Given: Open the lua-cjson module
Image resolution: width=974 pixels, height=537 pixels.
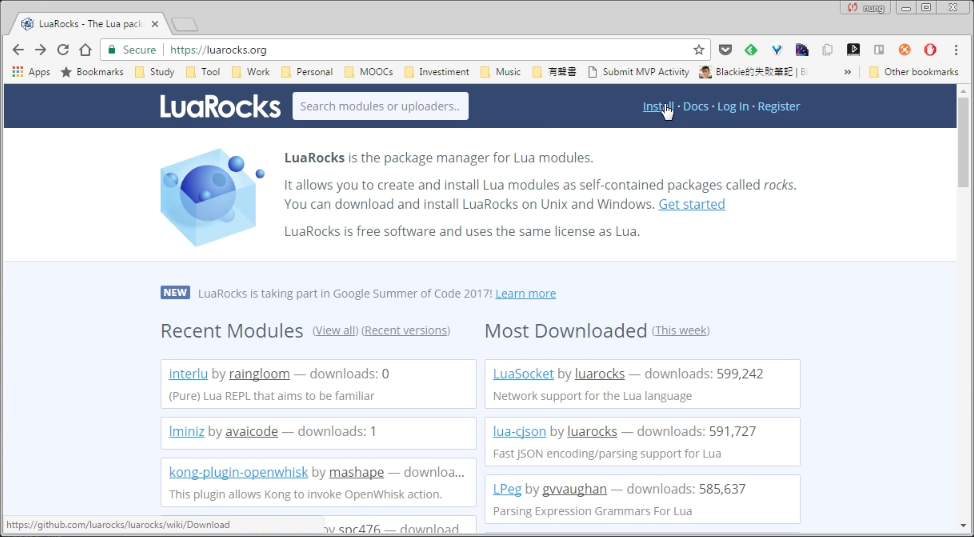Looking at the screenshot, I should (x=519, y=431).
